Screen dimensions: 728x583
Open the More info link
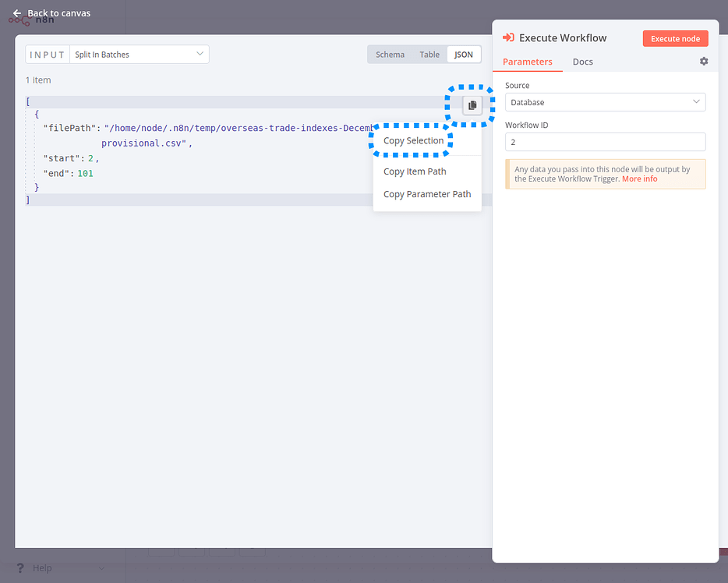639,179
